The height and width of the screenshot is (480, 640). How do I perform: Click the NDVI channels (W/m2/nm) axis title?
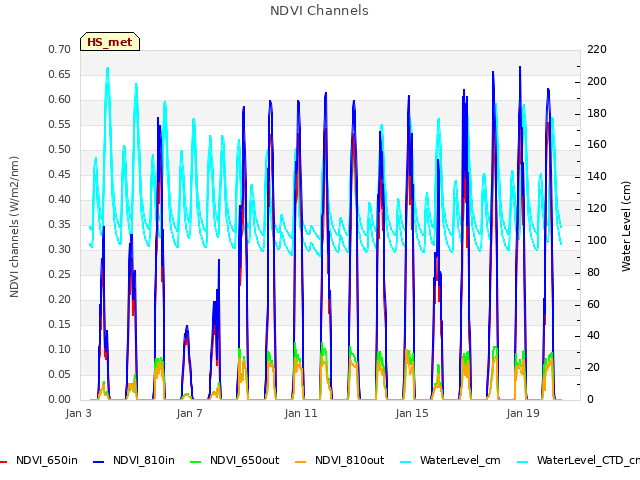14,227
